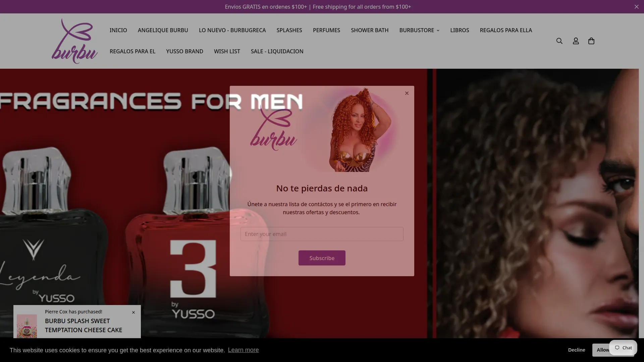This screenshot has height=362, width=644.
Task: Open YUSSO BRAND menu item
Action: tap(184, 51)
